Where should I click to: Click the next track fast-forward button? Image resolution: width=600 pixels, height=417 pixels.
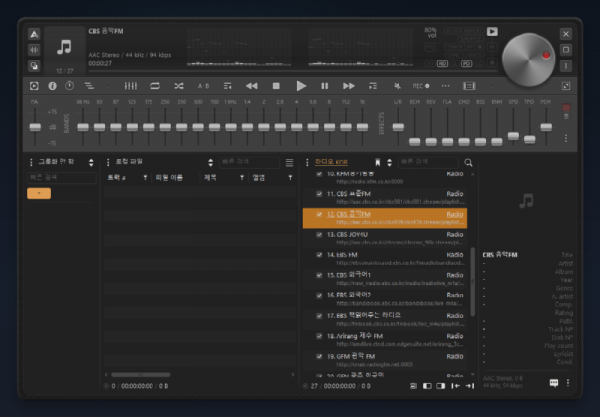[349, 86]
